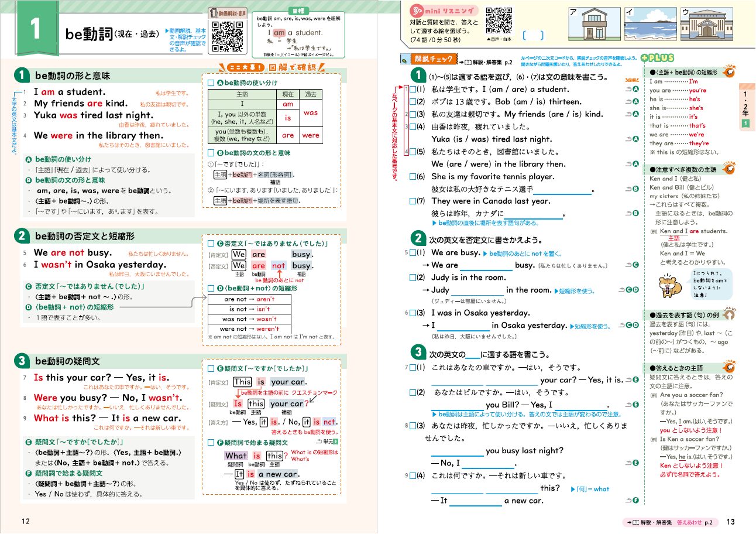The width and height of the screenshot is (756, 534).
Task: Click the 'were' cell in the 過去 column of the table
Action: tap(311, 135)
